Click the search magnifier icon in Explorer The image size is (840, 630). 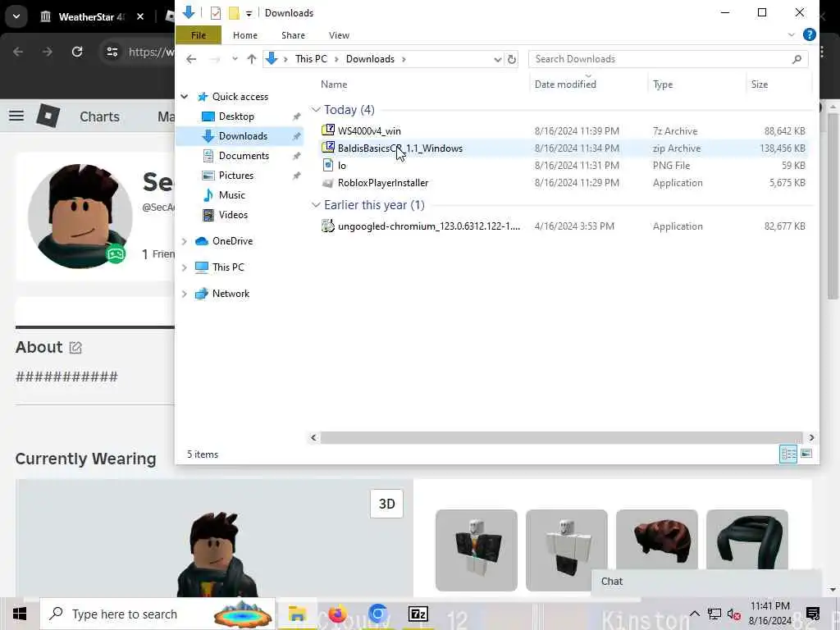point(797,59)
